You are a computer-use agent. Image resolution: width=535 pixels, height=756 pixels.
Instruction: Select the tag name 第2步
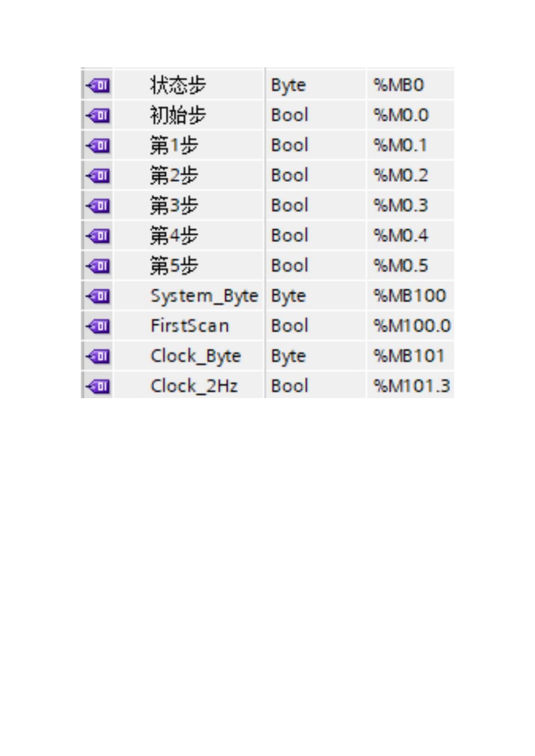pos(174,176)
